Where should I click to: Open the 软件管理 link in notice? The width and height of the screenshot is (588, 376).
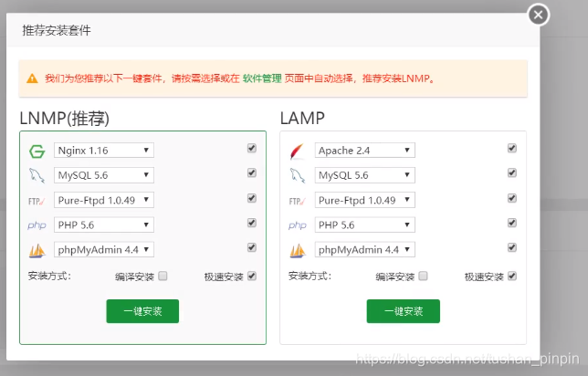[x=262, y=78]
